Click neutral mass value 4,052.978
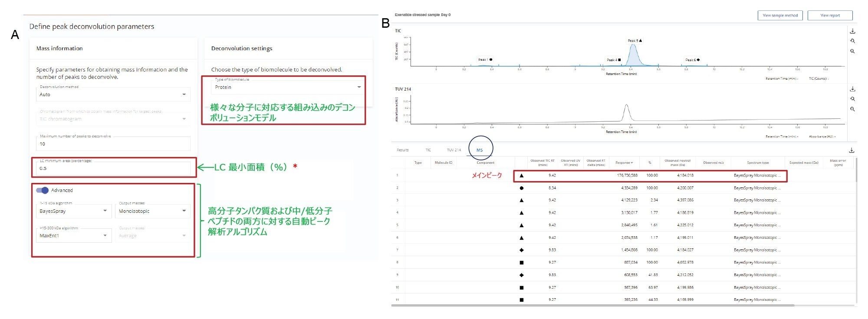The width and height of the screenshot is (868, 319). coord(685,263)
